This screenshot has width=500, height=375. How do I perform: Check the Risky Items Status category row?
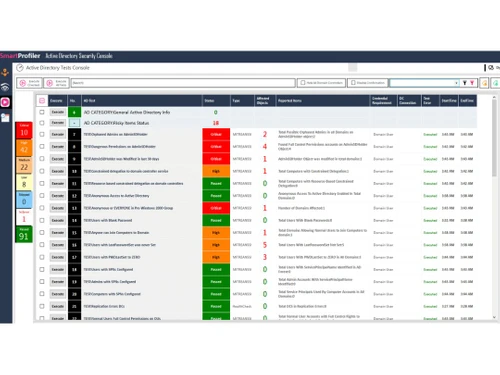(42, 123)
